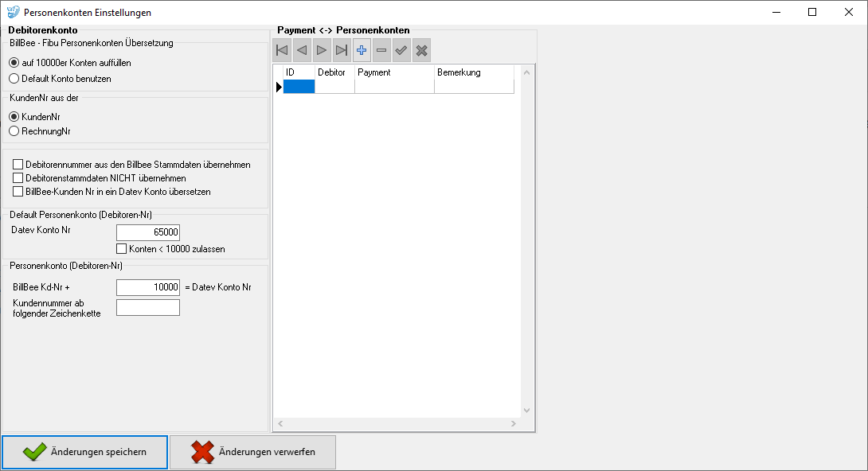
Task: Delete record using the minus icon
Action: [381, 50]
